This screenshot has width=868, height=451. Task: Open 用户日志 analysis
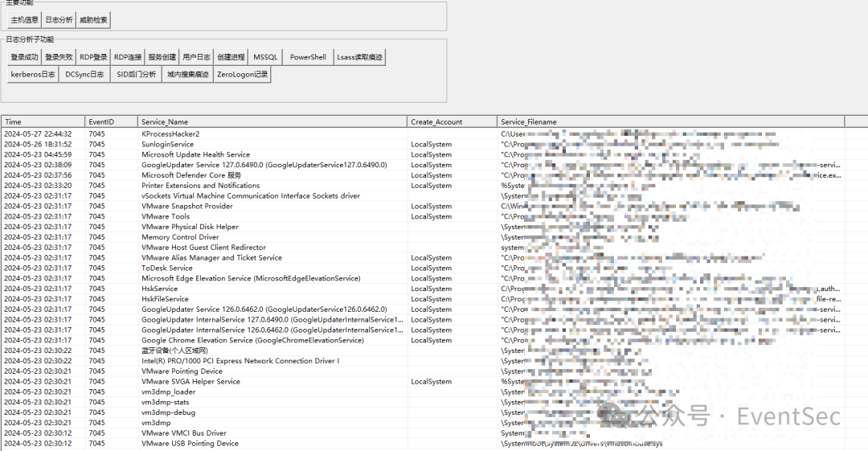tap(196, 57)
